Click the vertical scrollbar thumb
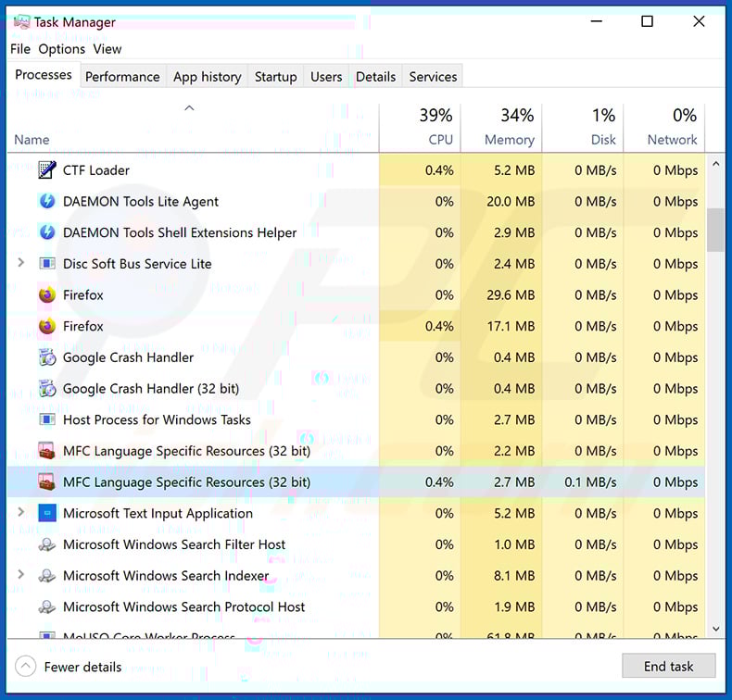This screenshot has width=732, height=700. tap(715, 230)
